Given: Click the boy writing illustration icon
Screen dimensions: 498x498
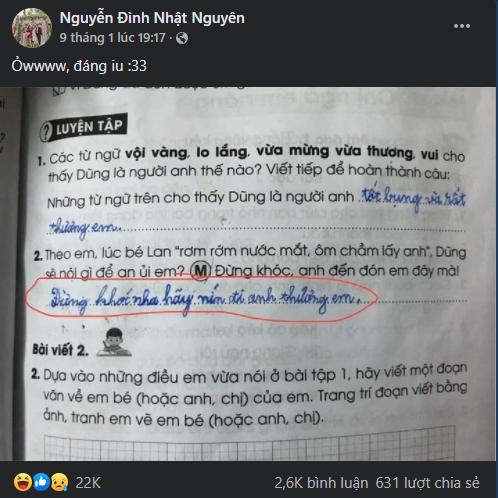Looking at the screenshot, I should 114,342.
